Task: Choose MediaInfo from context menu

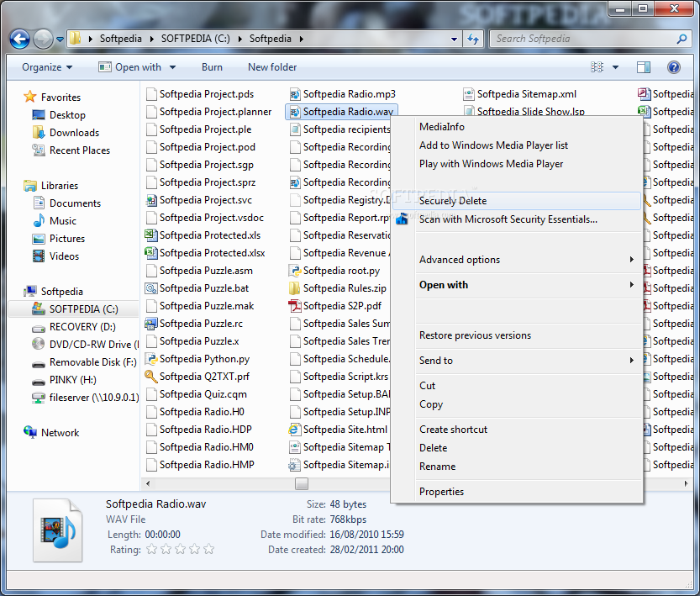Action: 517,127
